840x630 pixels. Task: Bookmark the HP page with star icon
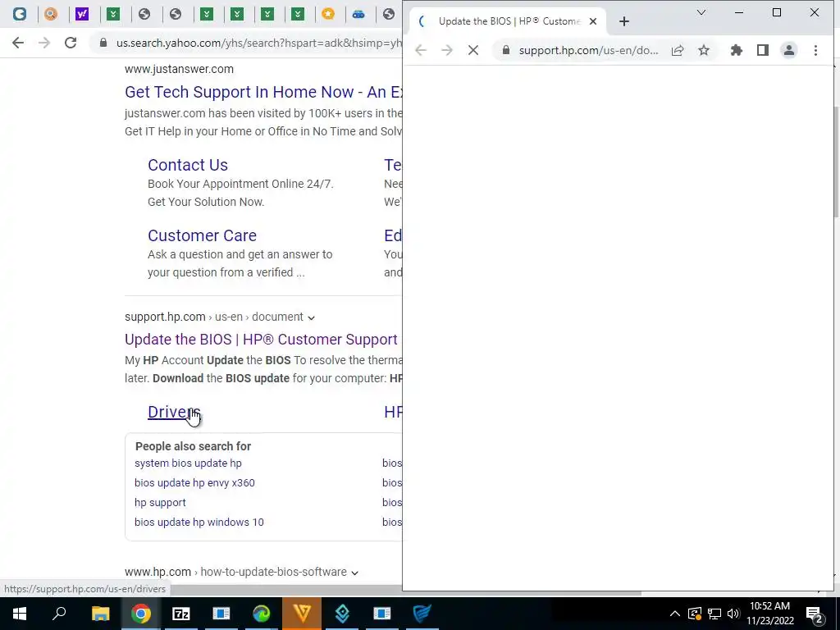tap(704, 50)
